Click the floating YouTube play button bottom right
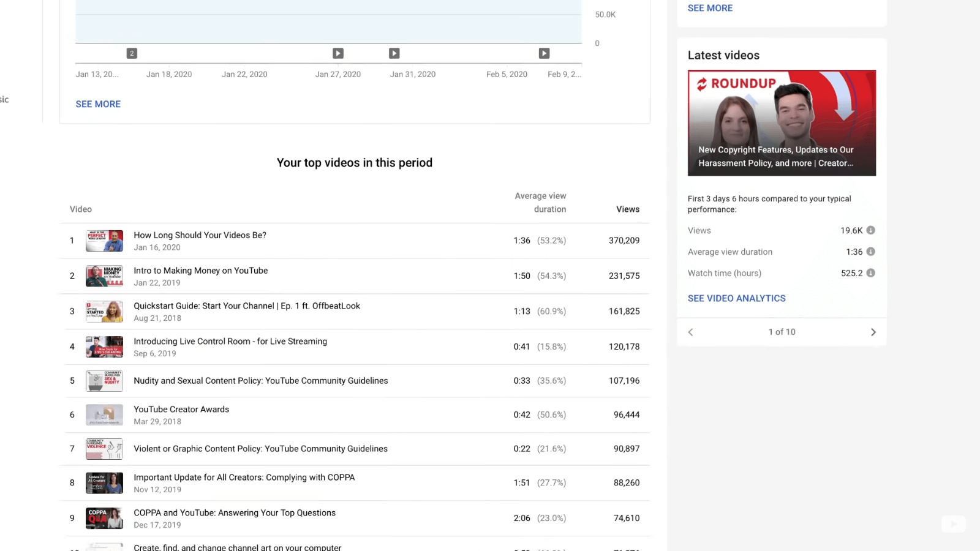 click(953, 524)
